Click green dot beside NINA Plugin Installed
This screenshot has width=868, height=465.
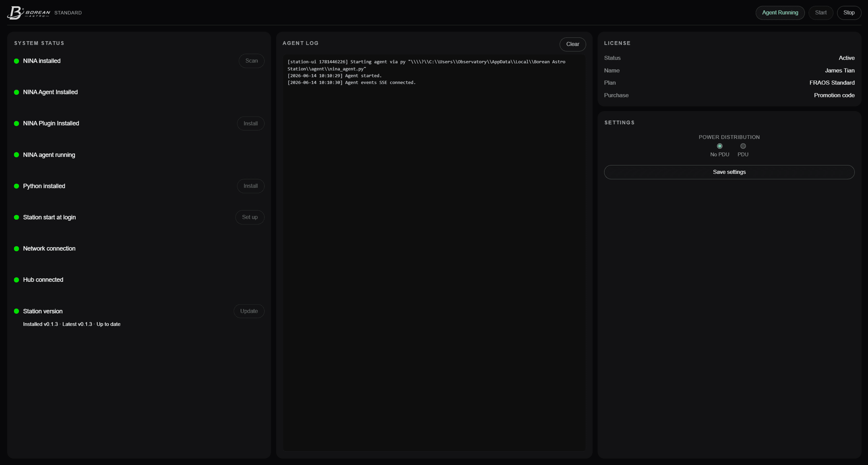(x=16, y=124)
